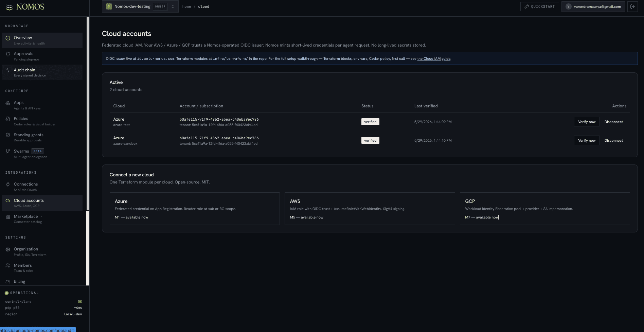
Task: Disconnect the azure-test account
Action: [x=613, y=122]
